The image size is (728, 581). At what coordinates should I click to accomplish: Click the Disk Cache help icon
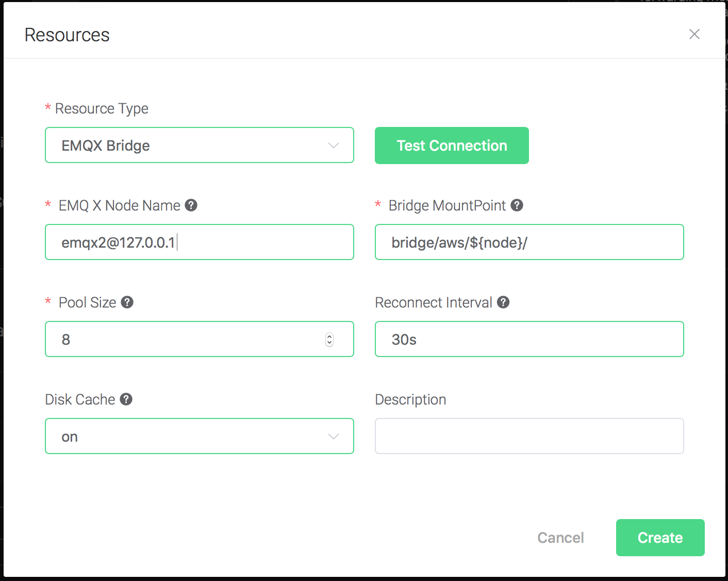point(126,399)
